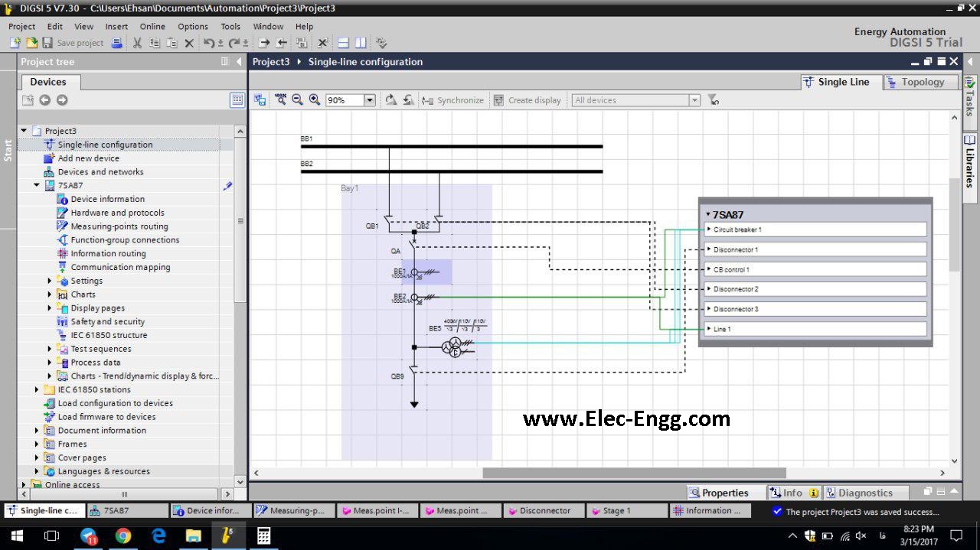The height and width of the screenshot is (550, 980).
Task: Expand the IEC 61850 stations node
Action: (x=37, y=389)
